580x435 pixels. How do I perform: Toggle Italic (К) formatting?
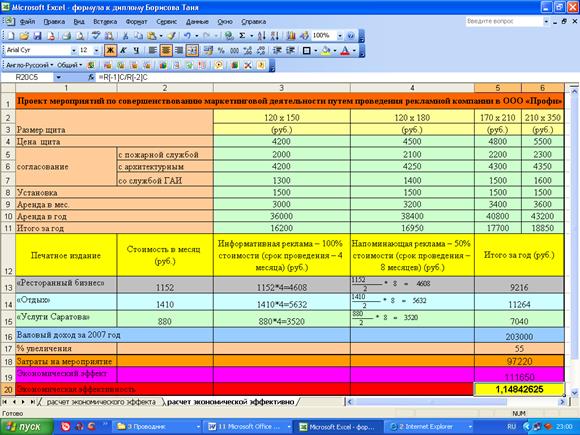tap(124, 50)
